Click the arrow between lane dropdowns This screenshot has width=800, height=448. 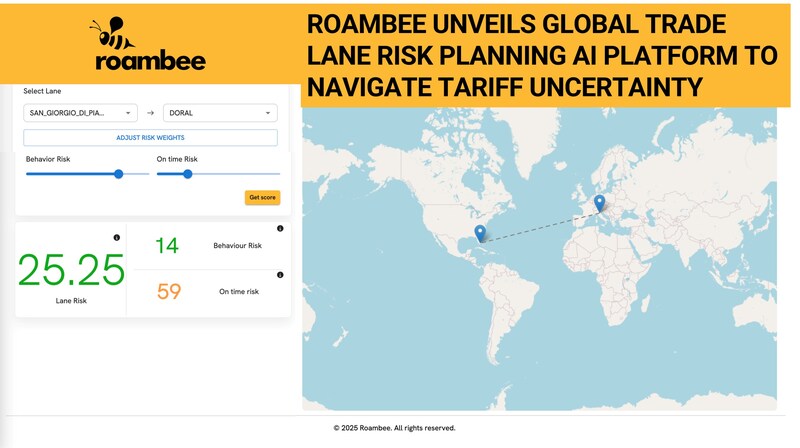click(150, 113)
